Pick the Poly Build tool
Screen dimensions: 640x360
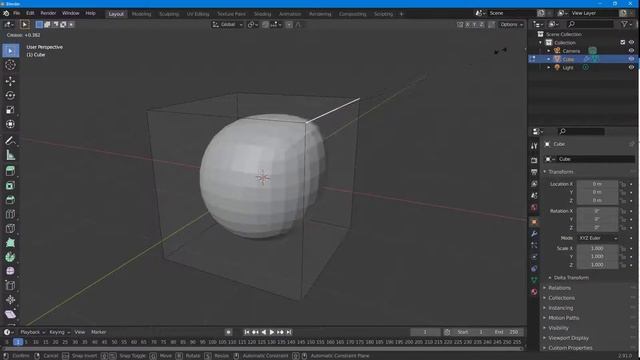10,243
